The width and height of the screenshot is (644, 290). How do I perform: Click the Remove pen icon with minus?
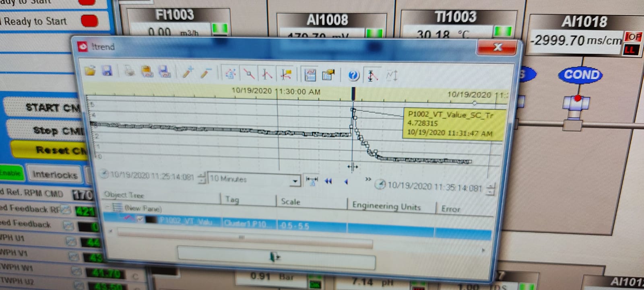(x=206, y=73)
